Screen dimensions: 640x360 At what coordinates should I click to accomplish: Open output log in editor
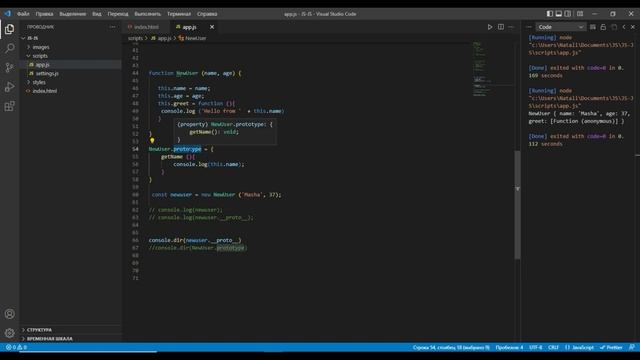pyautogui.click(x=614, y=27)
